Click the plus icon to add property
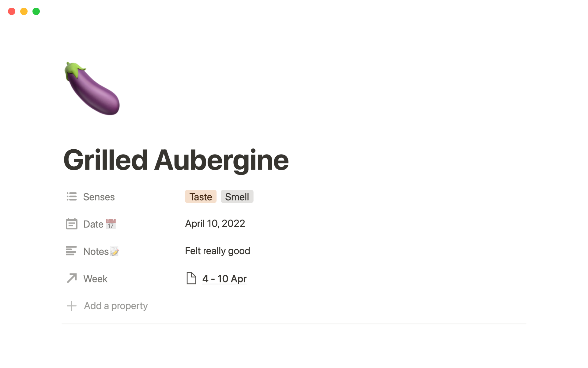 pos(72,306)
